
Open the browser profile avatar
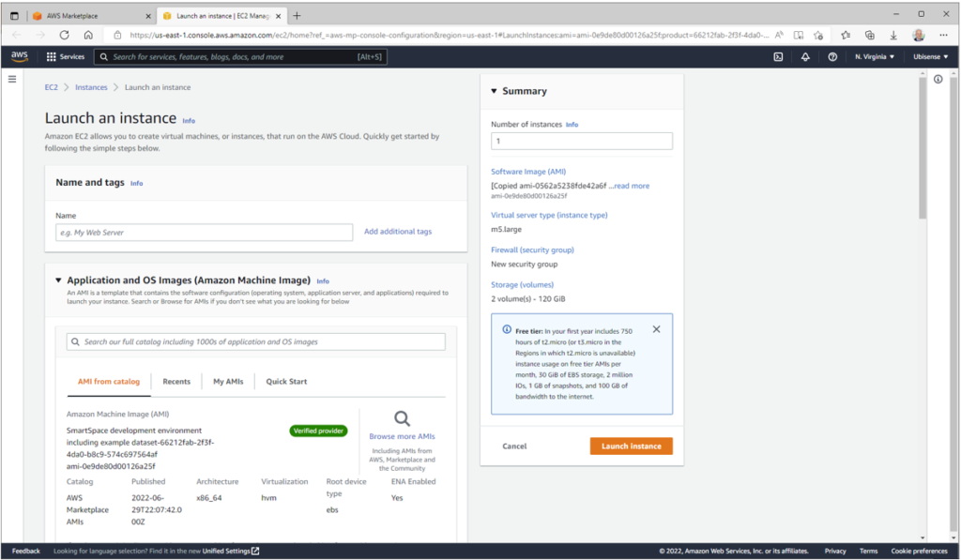tap(918, 35)
